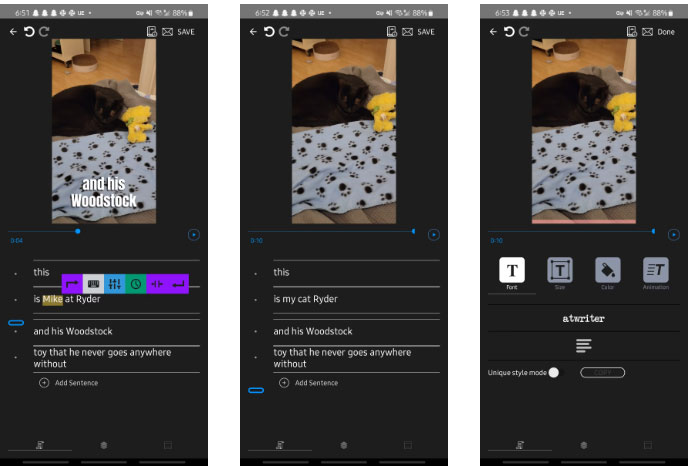Image resolution: width=690 pixels, height=468 pixels.
Task: Click the highlighted word Mike
Action: coord(53,299)
